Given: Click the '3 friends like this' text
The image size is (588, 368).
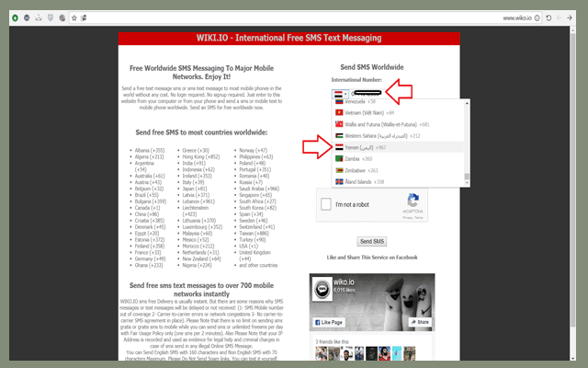Looking at the screenshot, I should click(x=332, y=341).
